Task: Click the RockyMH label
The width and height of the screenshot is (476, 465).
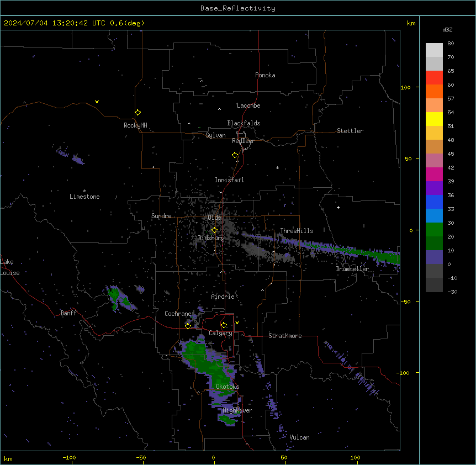Action: [x=135, y=125]
